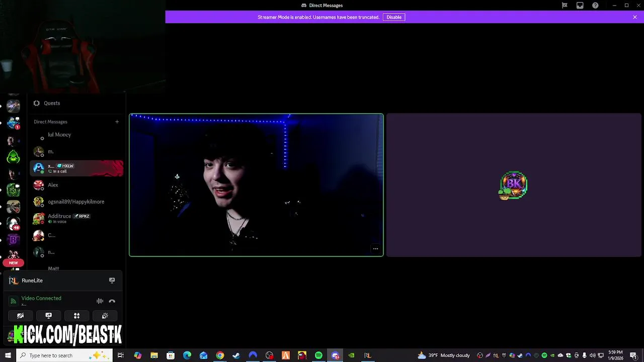This screenshot has height=362, width=644.
Task: Open File Explorer from the taskbar
Action: (154, 355)
